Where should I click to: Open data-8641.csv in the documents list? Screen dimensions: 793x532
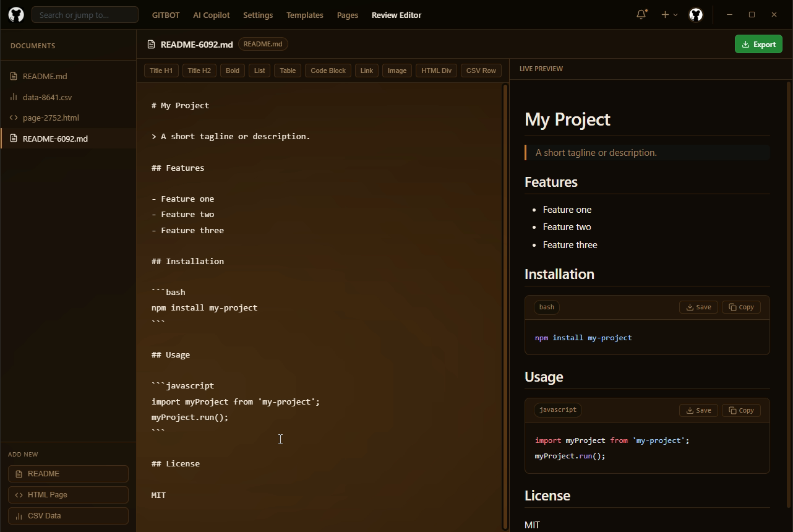(x=47, y=97)
